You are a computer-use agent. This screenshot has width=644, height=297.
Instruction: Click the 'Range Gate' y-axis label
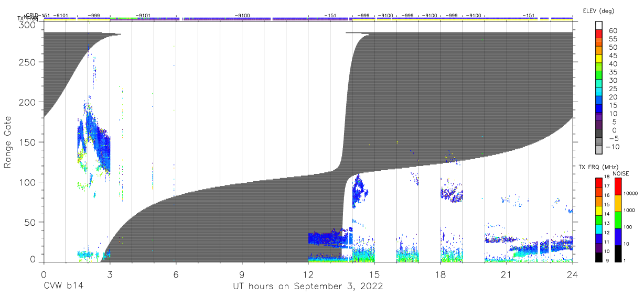(x=7, y=142)
